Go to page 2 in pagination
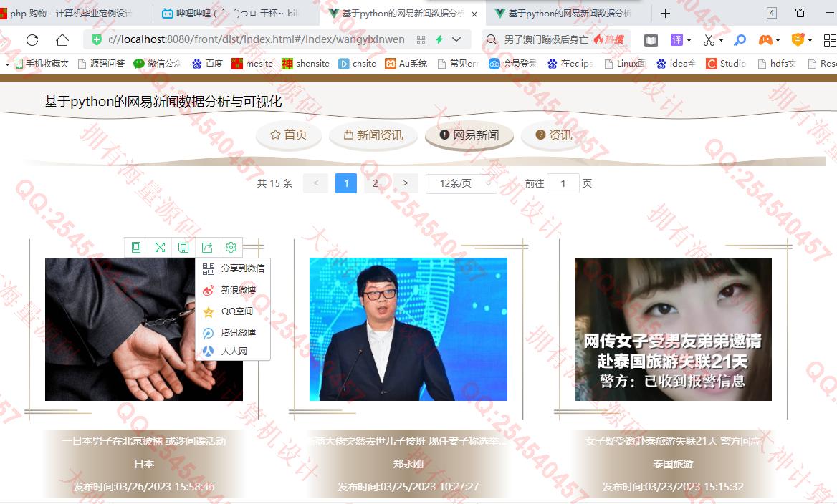This screenshot has height=504, width=837. click(376, 183)
